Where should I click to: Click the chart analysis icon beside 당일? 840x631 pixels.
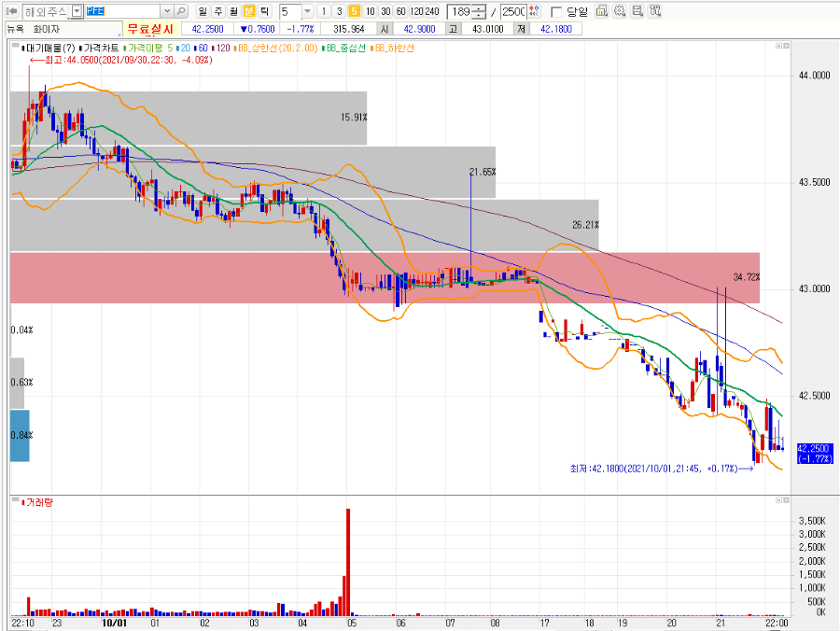point(602,10)
